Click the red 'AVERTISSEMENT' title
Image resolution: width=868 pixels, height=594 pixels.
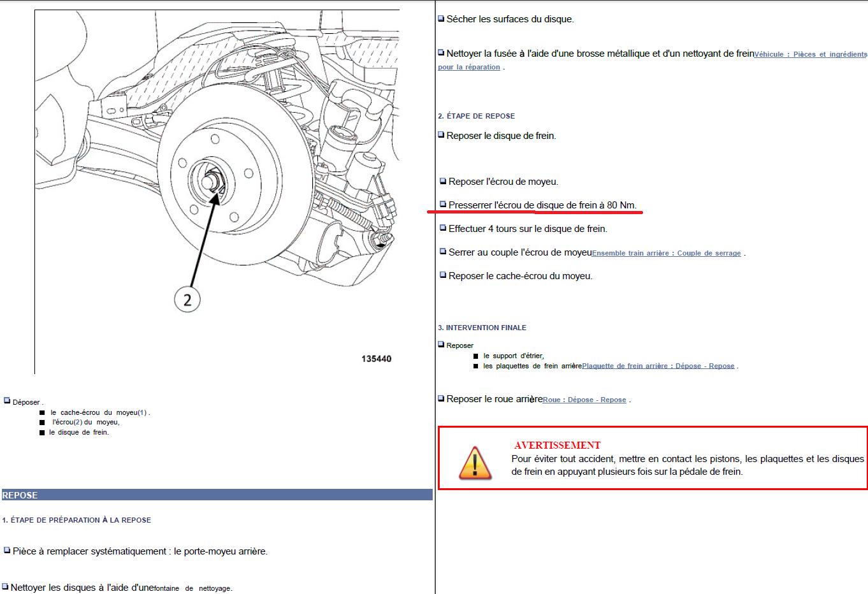coord(558,445)
